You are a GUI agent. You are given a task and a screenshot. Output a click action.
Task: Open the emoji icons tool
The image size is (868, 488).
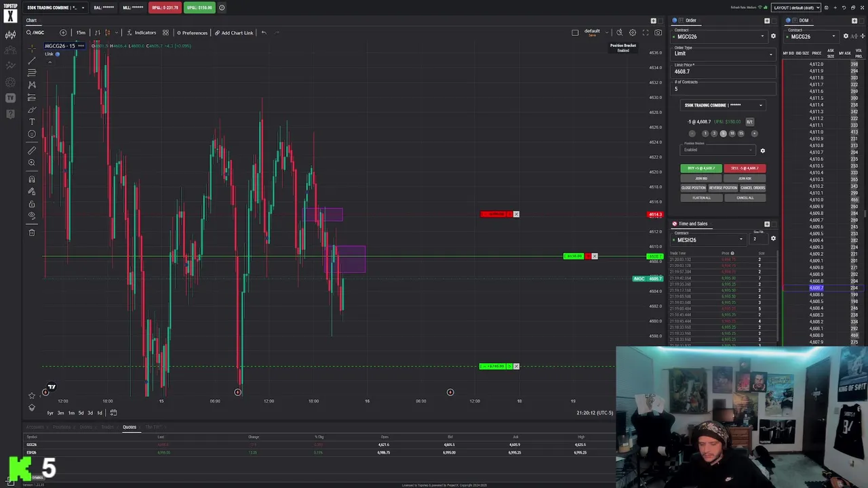tap(31, 134)
